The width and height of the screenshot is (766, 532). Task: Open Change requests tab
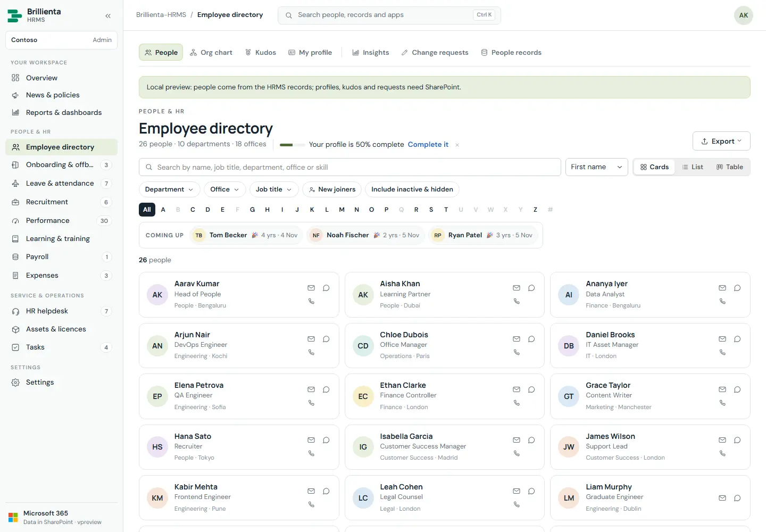click(x=435, y=53)
